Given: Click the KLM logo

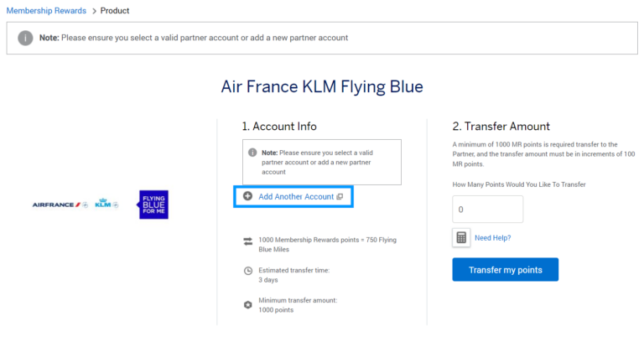Looking at the screenshot, I should [x=106, y=204].
